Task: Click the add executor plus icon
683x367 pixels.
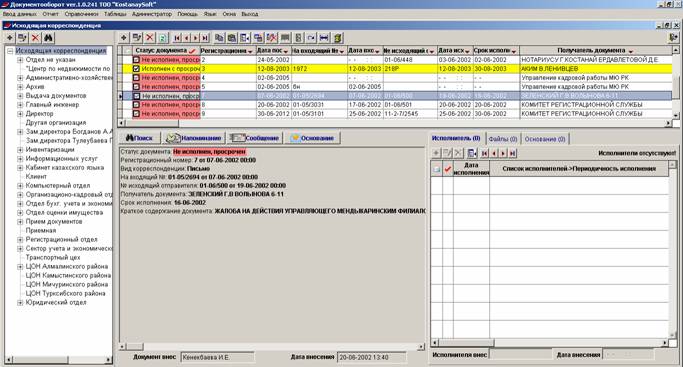Action: pyautogui.click(x=436, y=153)
